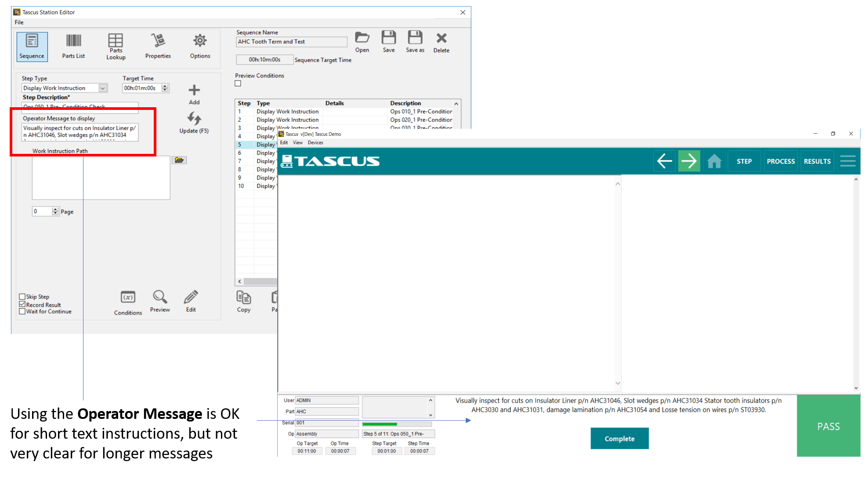The height and width of the screenshot is (480, 868).
Task: Click the green PASS button
Action: pos(828,426)
